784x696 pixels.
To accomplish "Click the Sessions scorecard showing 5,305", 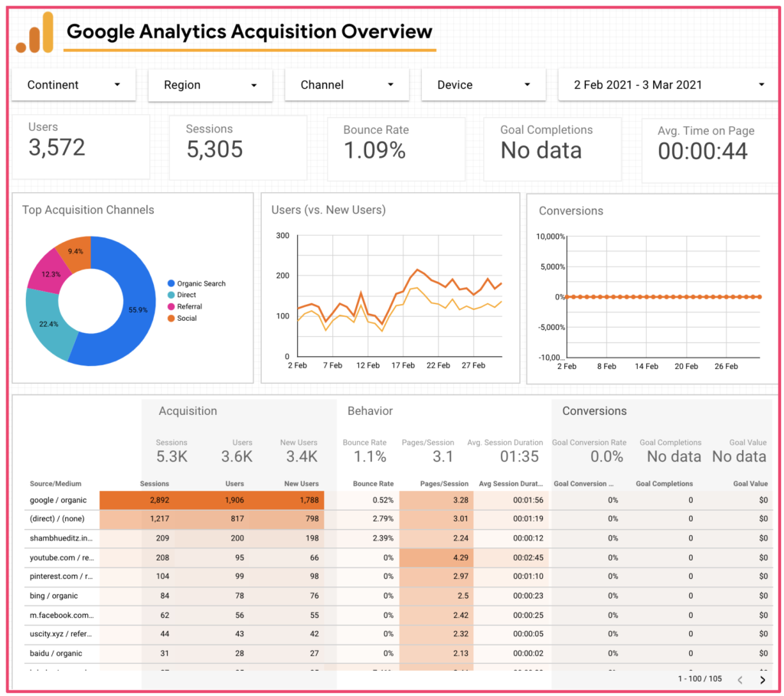I will [x=238, y=148].
